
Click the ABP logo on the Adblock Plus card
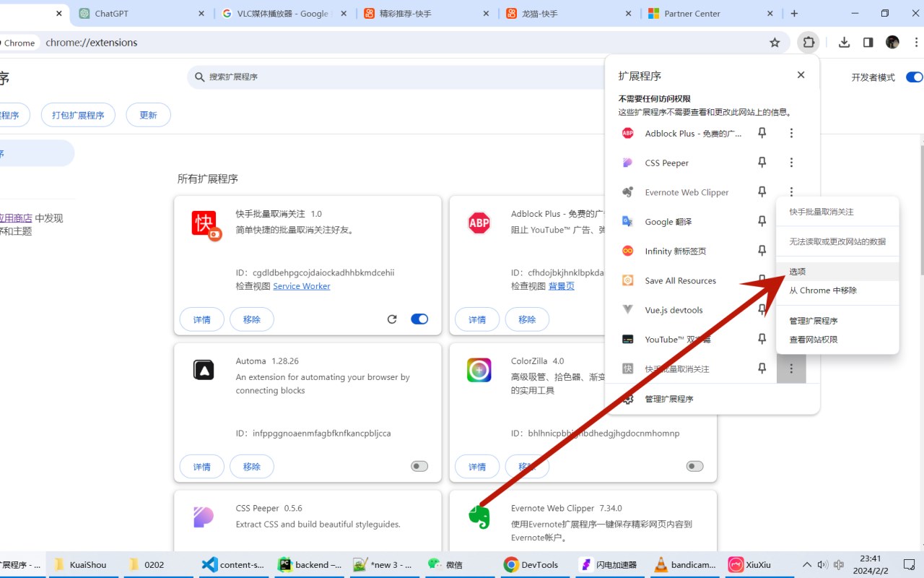pos(479,223)
